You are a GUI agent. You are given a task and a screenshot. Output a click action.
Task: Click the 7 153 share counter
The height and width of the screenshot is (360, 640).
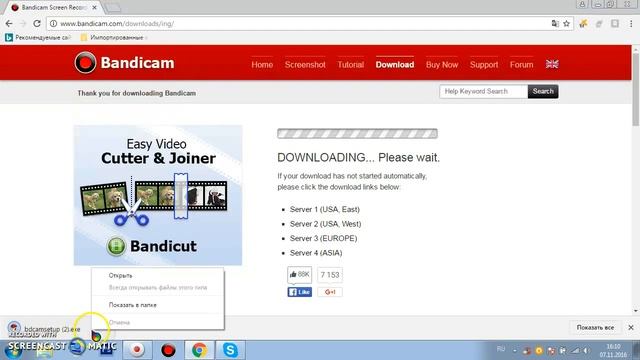pos(330,275)
